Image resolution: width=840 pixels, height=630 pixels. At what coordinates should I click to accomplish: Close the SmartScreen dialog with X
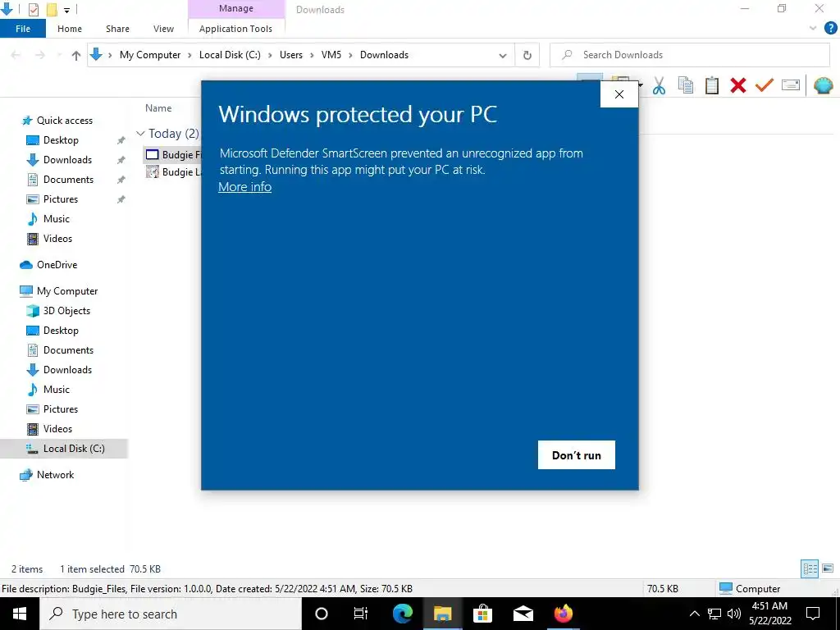[x=619, y=94]
